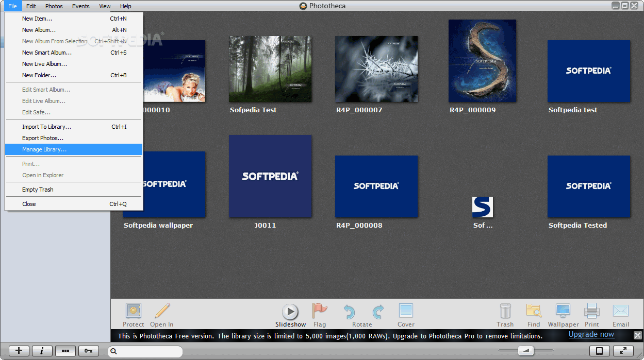
Task: Click the Flag icon
Action: click(x=320, y=311)
